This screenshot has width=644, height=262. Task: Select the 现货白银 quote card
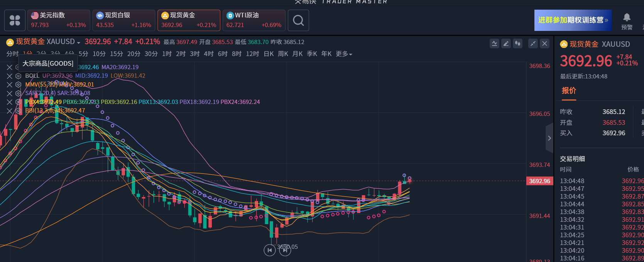124,20
